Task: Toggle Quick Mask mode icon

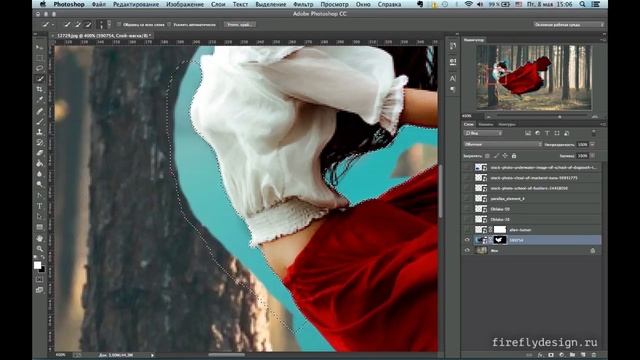Action: [40, 280]
